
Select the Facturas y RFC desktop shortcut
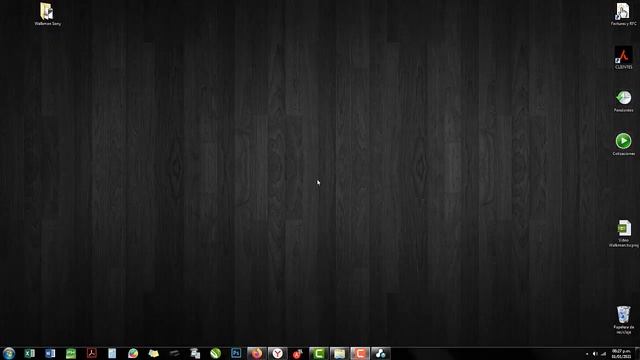pyautogui.click(x=623, y=14)
